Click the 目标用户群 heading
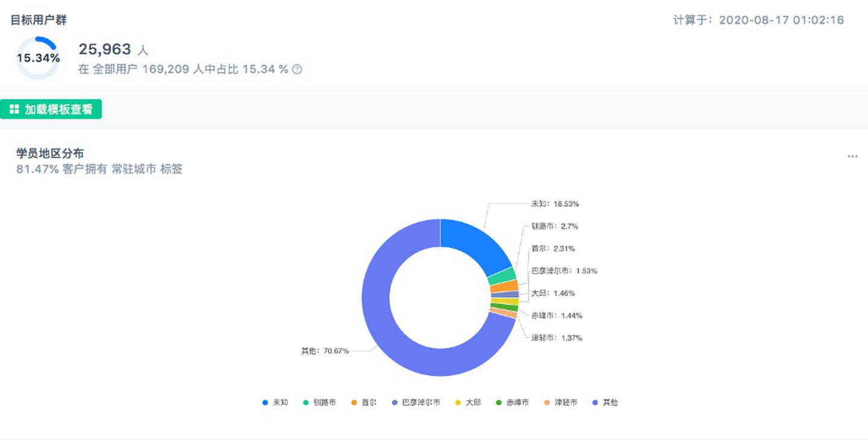 coord(39,20)
